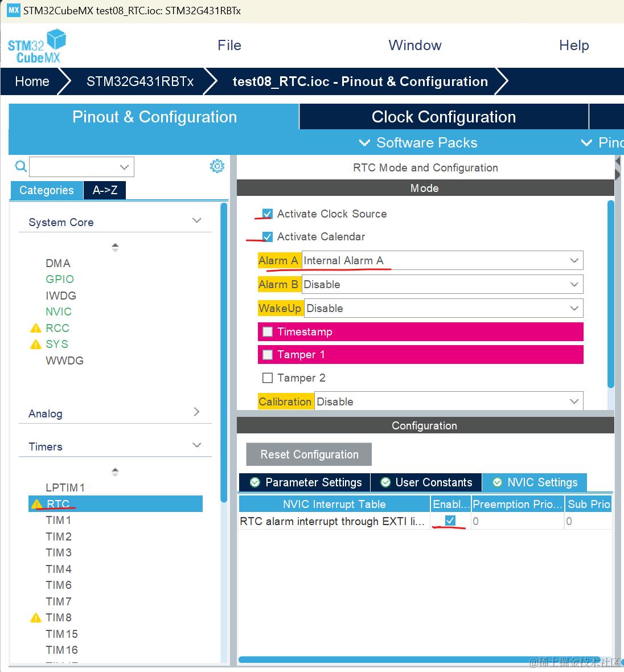Screen dimensions: 624x672
Task: Click the Reset Configuration button
Action: pos(309,454)
